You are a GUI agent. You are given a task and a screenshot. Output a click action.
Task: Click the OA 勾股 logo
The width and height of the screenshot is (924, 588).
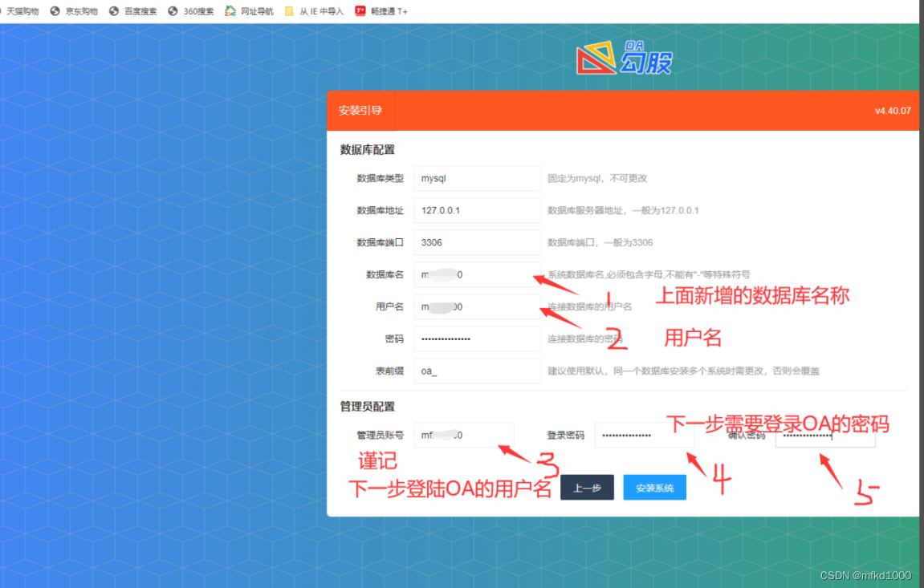(x=625, y=55)
